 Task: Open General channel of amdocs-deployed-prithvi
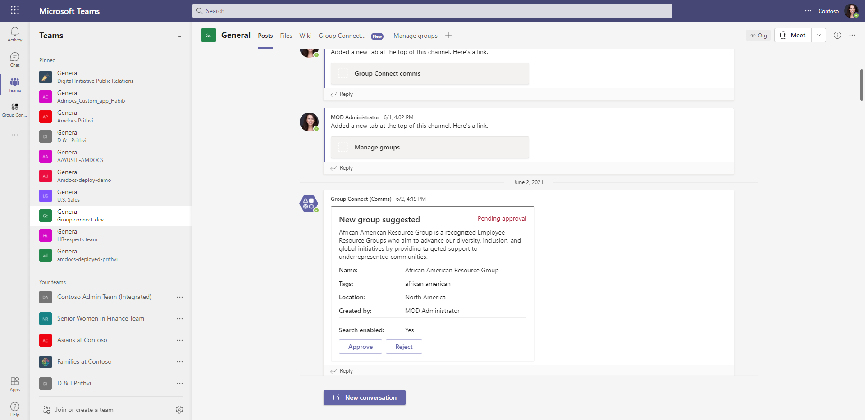click(x=111, y=255)
